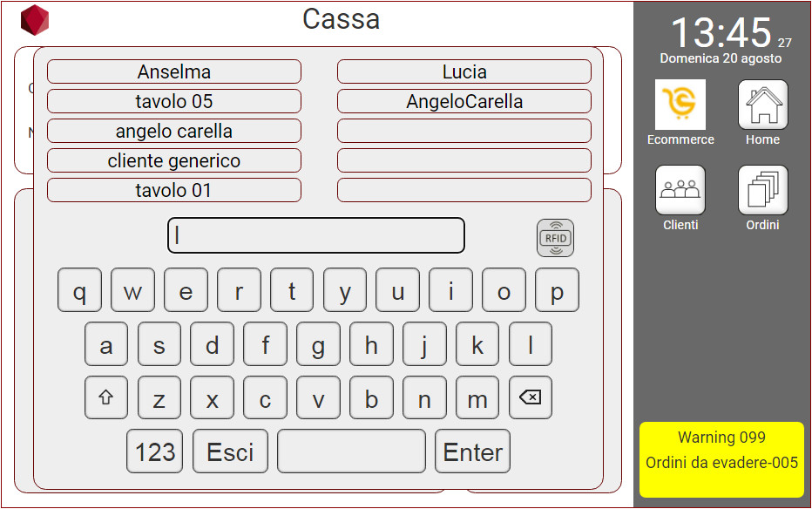
Task: Switch keyboard to 123 numeric layout
Action: (155, 451)
